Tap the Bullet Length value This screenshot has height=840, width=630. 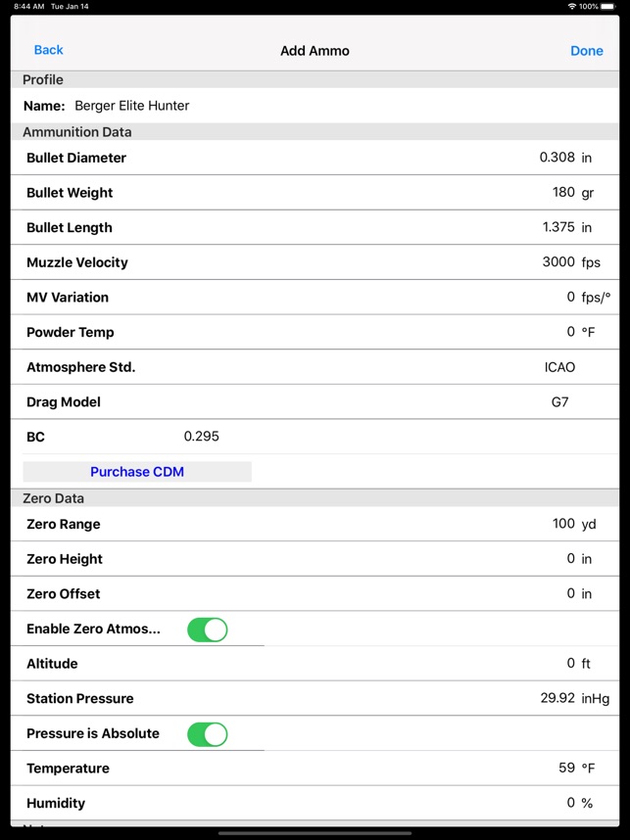pos(557,227)
